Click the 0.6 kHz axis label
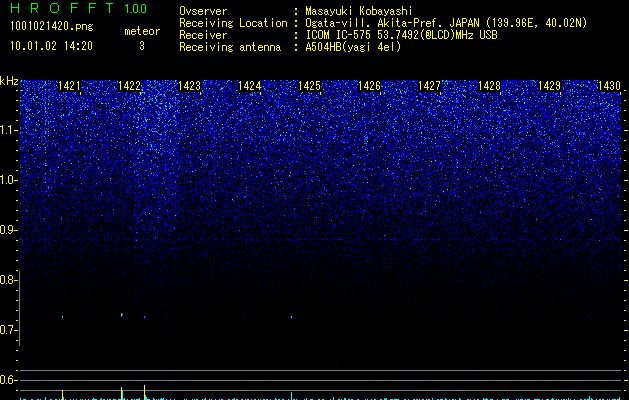 [7, 380]
